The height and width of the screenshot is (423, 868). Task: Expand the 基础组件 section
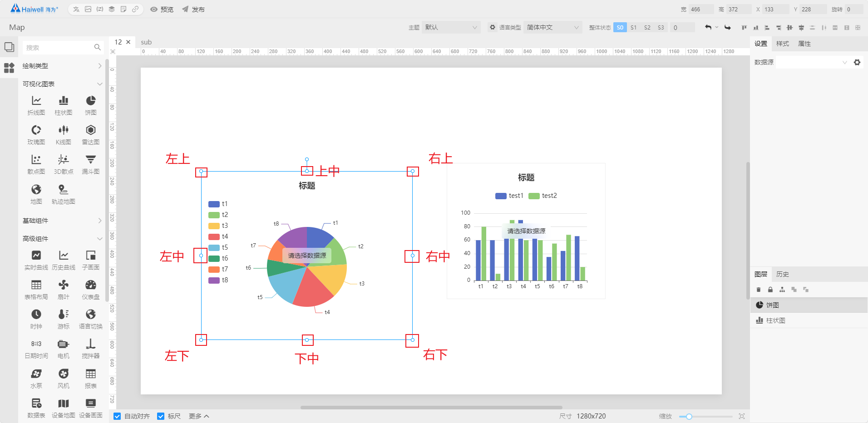point(62,221)
